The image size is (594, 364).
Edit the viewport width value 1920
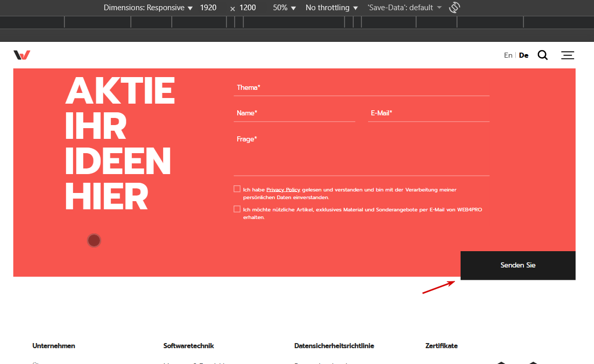click(x=208, y=8)
